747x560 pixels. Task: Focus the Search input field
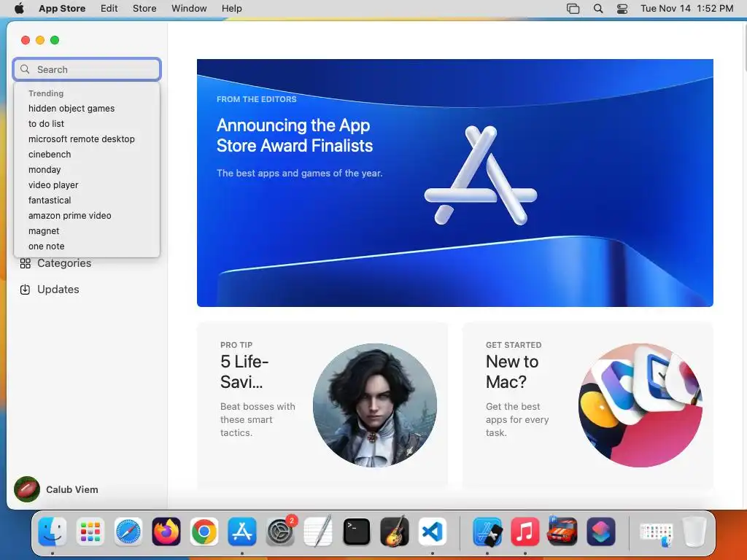[87, 69]
